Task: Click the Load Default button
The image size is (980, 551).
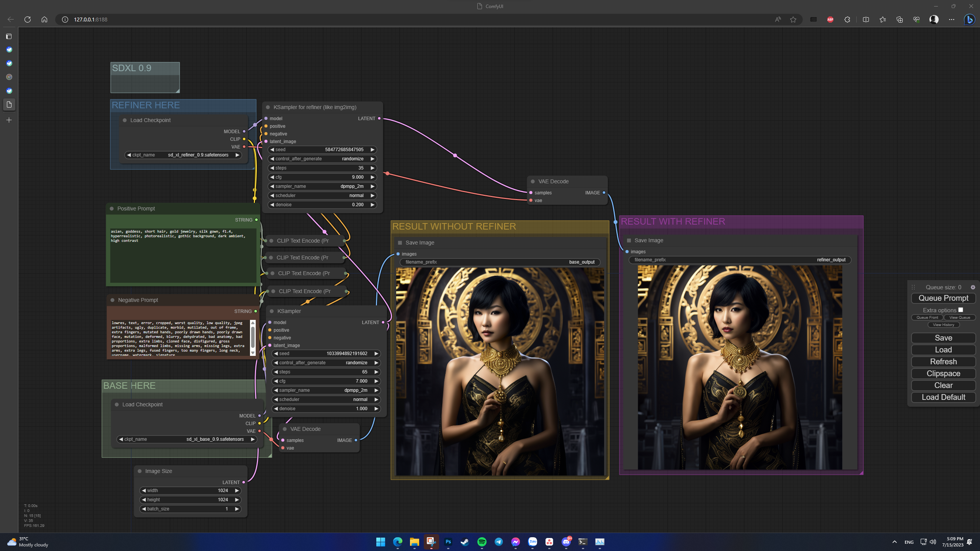Action: (943, 397)
